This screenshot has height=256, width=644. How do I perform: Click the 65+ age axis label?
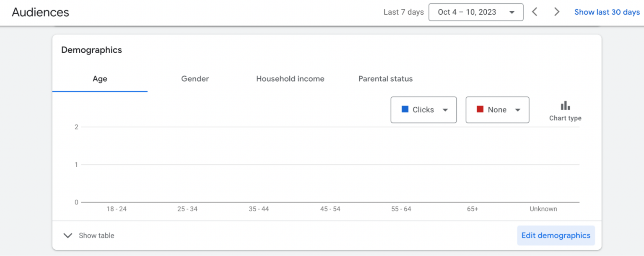[x=473, y=209]
